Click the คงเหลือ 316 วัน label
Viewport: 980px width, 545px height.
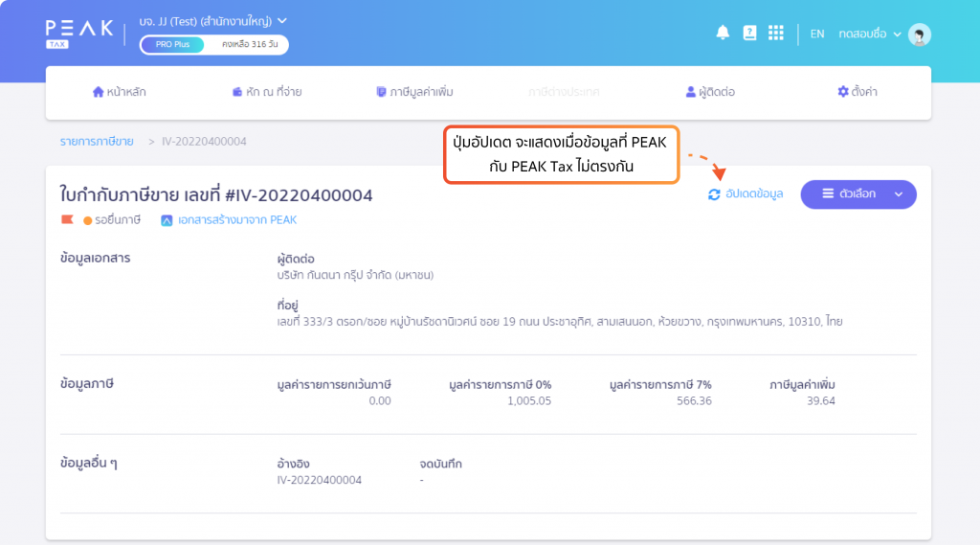(250, 44)
